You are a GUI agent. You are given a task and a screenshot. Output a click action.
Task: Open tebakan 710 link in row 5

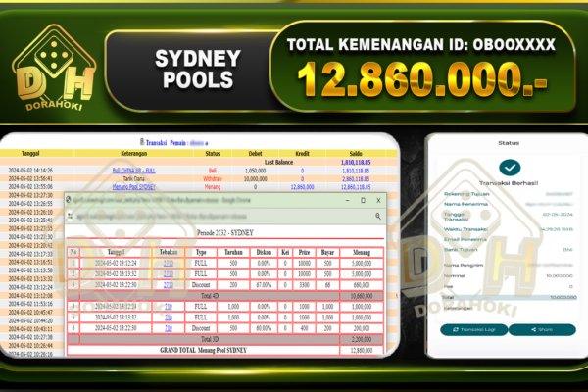pyautogui.click(x=169, y=318)
